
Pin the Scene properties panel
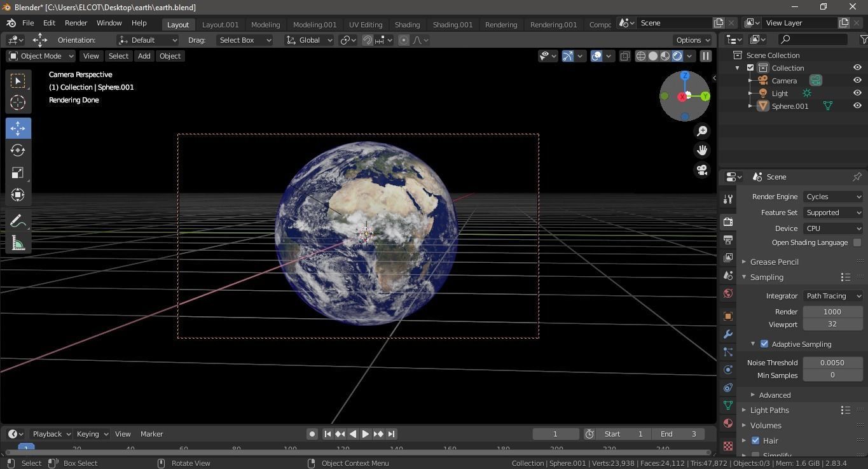857,177
